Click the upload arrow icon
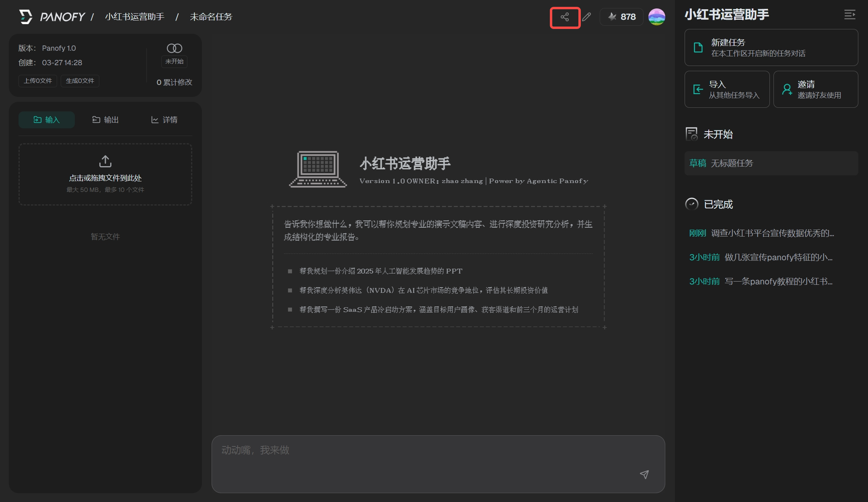Image resolution: width=868 pixels, height=502 pixels. [105, 161]
